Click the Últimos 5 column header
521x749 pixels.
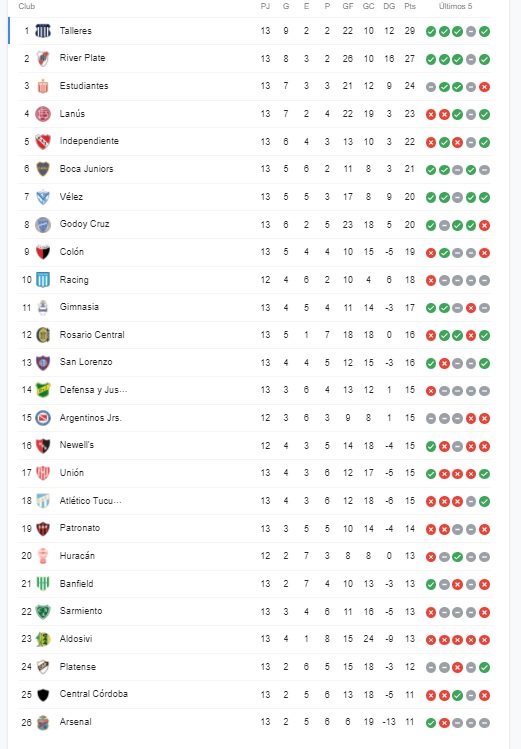456,6
